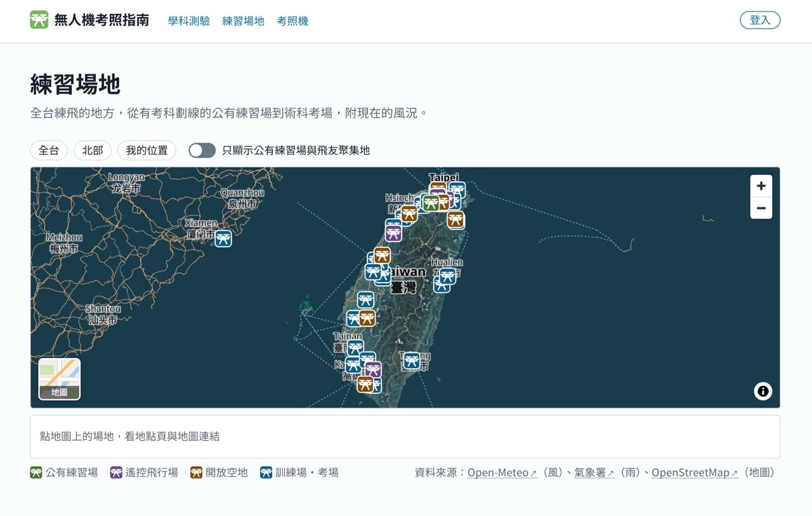Open the OpenStreetMap source link

pyautogui.click(x=695, y=473)
